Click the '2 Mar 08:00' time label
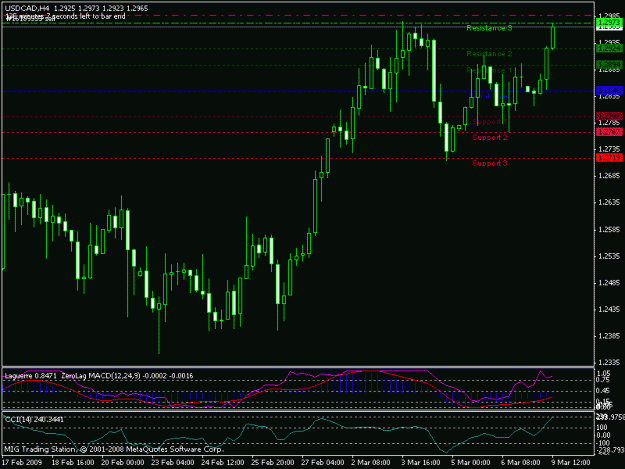The height and width of the screenshot is (469, 625). tap(371, 463)
